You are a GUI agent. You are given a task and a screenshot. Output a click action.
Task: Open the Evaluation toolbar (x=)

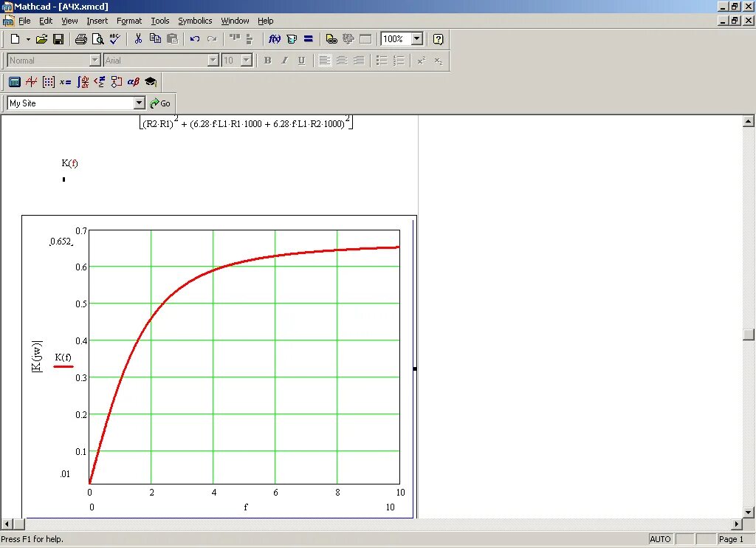pos(66,81)
